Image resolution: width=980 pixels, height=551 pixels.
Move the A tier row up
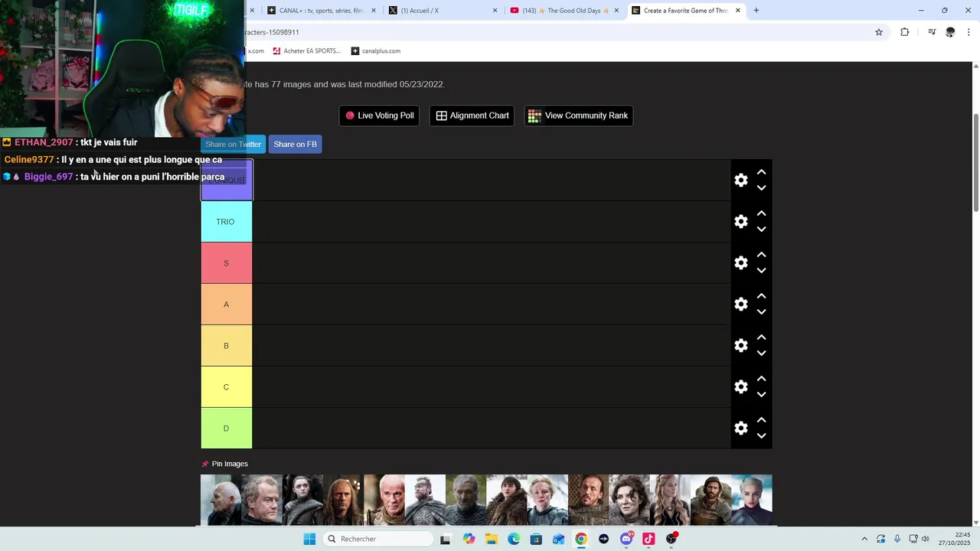(x=761, y=296)
